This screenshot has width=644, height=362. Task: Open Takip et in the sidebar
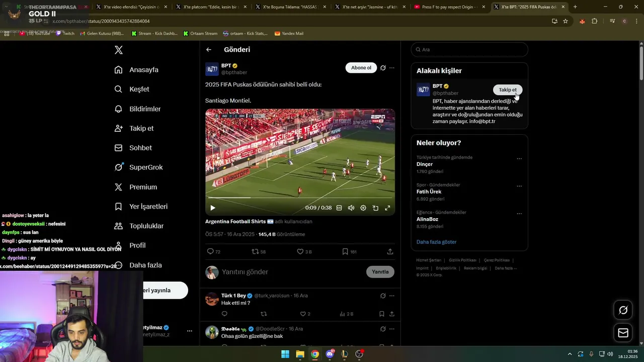click(134, 128)
